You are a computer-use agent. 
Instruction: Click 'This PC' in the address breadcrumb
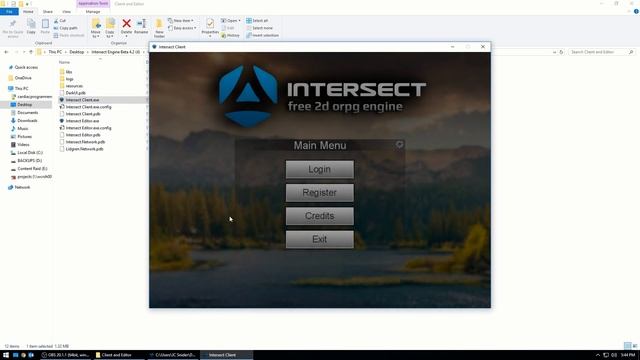coord(55,52)
